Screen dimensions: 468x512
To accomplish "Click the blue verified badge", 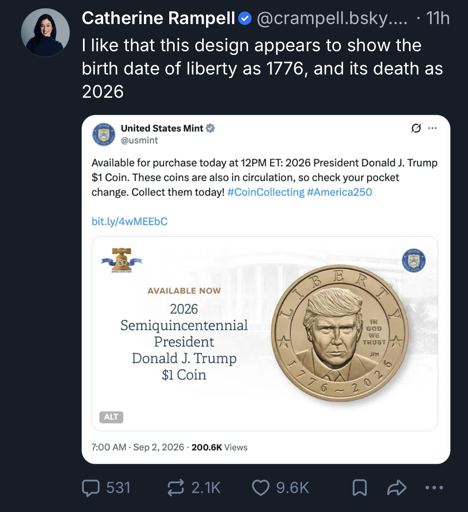I will [245, 19].
